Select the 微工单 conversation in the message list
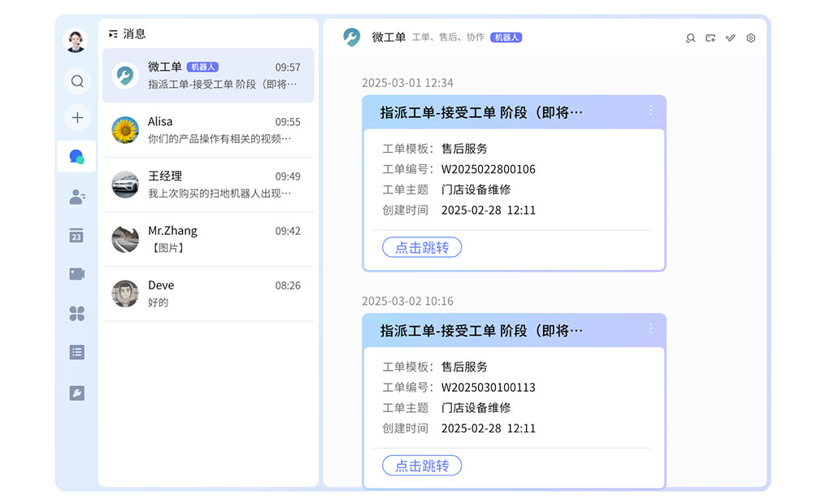Screen dimensions: 813x504 pyautogui.click(x=207, y=76)
